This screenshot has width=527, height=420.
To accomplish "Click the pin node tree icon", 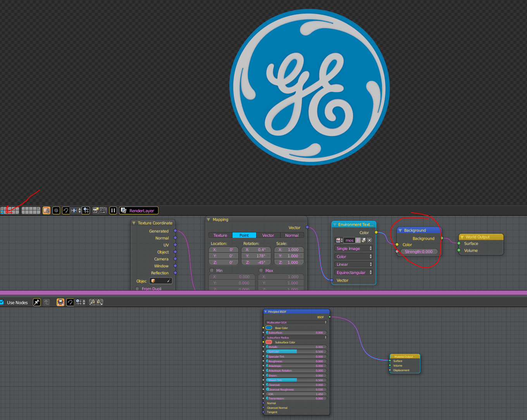I will pos(37,302).
